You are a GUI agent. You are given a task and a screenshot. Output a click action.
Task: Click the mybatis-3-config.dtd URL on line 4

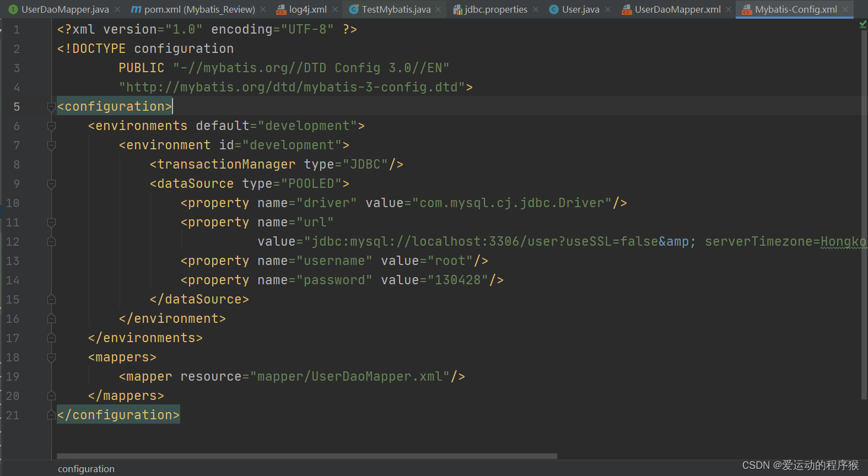click(292, 87)
